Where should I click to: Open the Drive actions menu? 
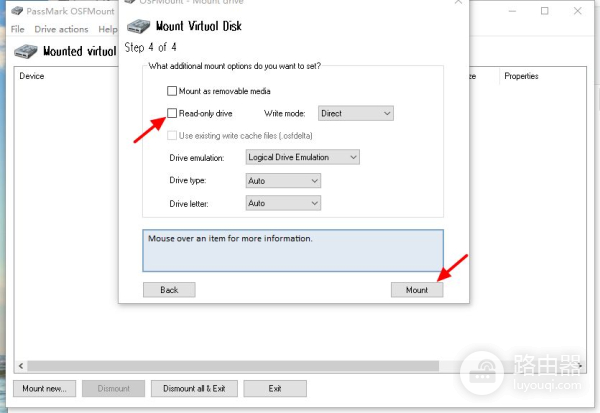pyautogui.click(x=61, y=29)
